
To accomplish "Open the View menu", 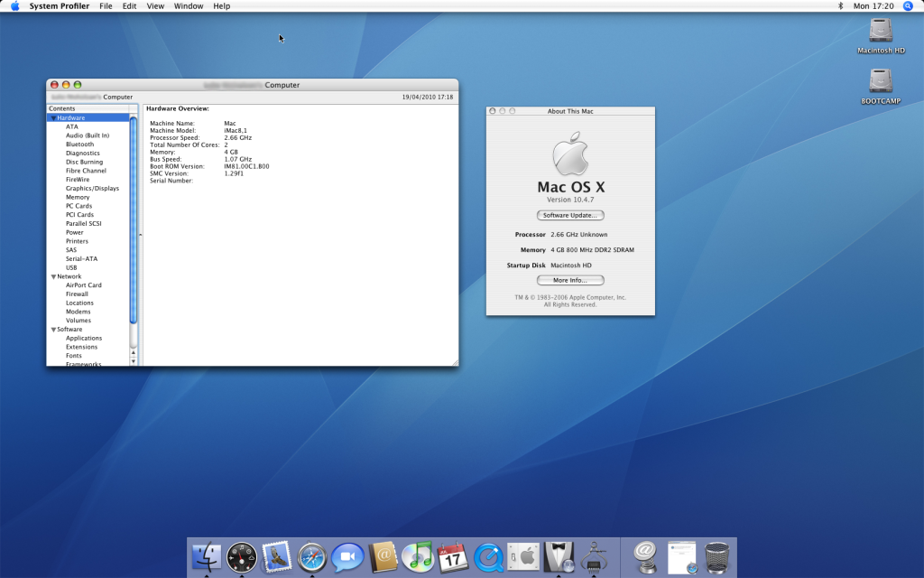I will 155,5.
